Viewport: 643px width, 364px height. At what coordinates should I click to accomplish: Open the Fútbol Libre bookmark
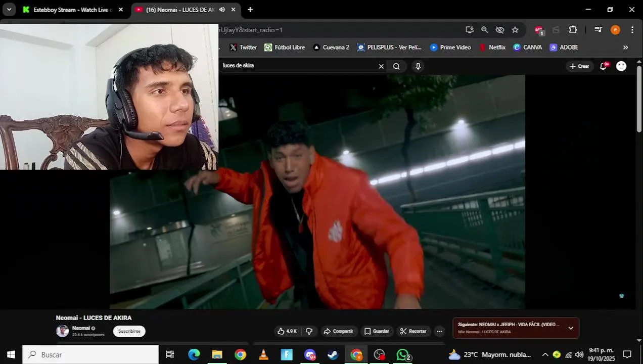(x=285, y=47)
